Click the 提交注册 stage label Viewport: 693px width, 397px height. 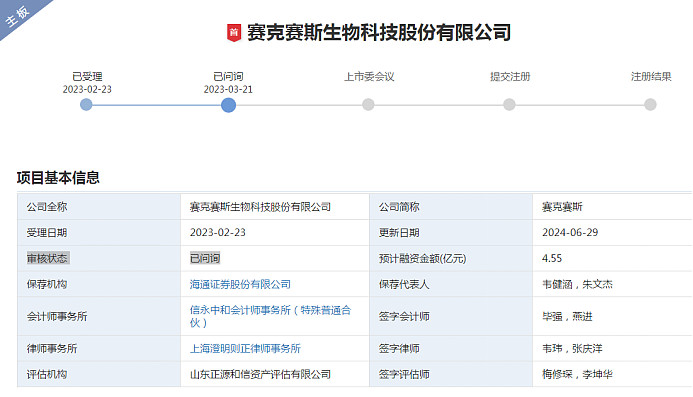click(510, 76)
